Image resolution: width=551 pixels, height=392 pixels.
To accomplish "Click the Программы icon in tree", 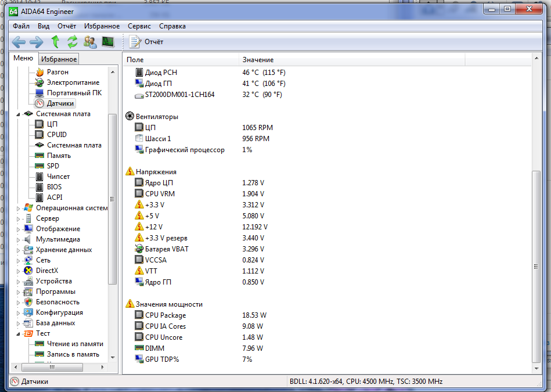I will (x=28, y=292).
